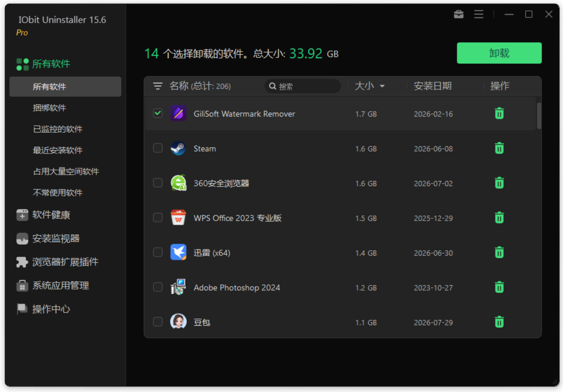The height and width of the screenshot is (392, 563).
Task: Click the date 2023-10-27
Action: click(433, 288)
